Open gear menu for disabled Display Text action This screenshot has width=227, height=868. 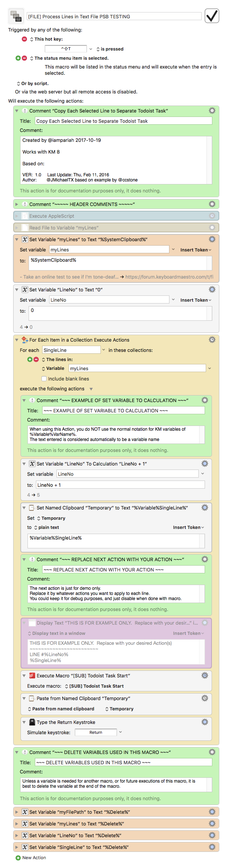click(x=205, y=623)
